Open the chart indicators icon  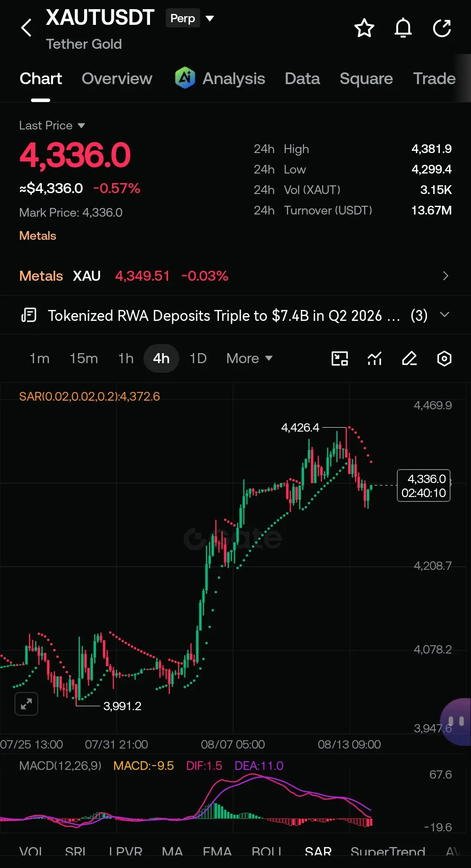click(x=375, y=358)
